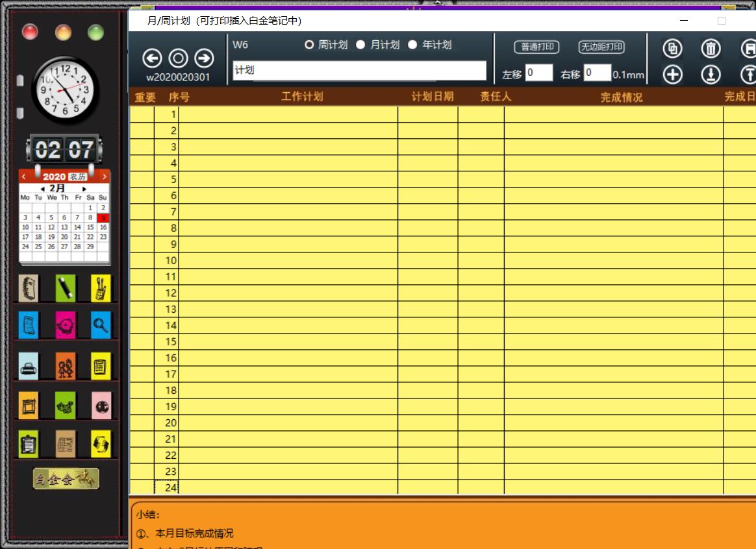Click the 左移 offset input field

point(538,73)
